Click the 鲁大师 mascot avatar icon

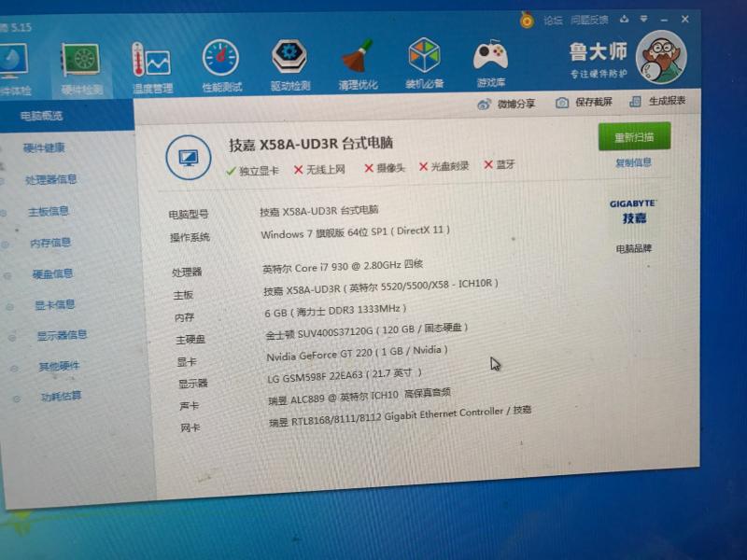pos(661,57)
